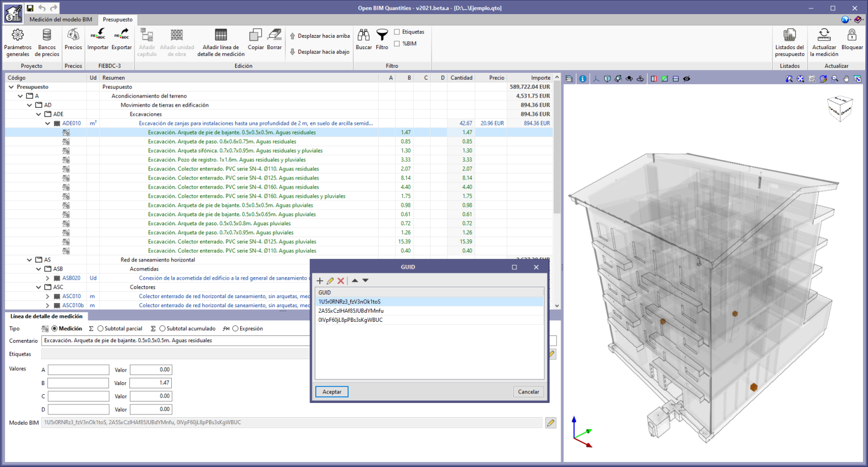Enable the Etiquetas checkbox
Screen dimensions: 868x467
pyautogui.click(x=397, y=32)
